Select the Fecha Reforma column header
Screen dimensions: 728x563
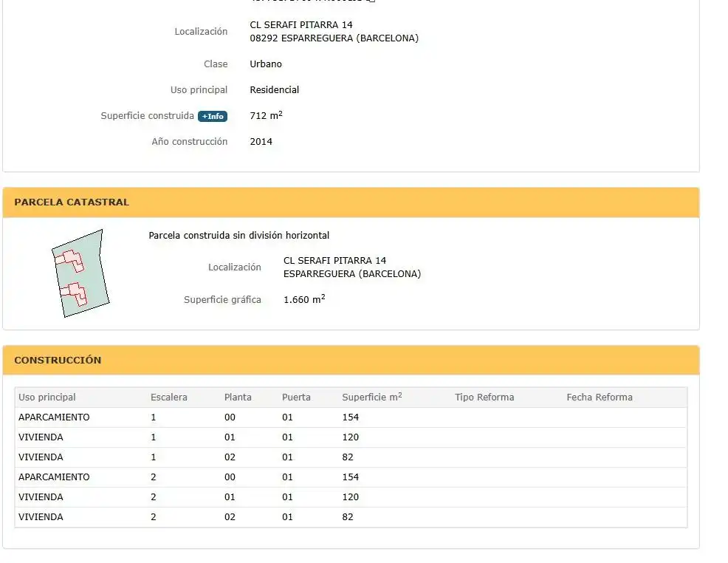pos(600,397)
